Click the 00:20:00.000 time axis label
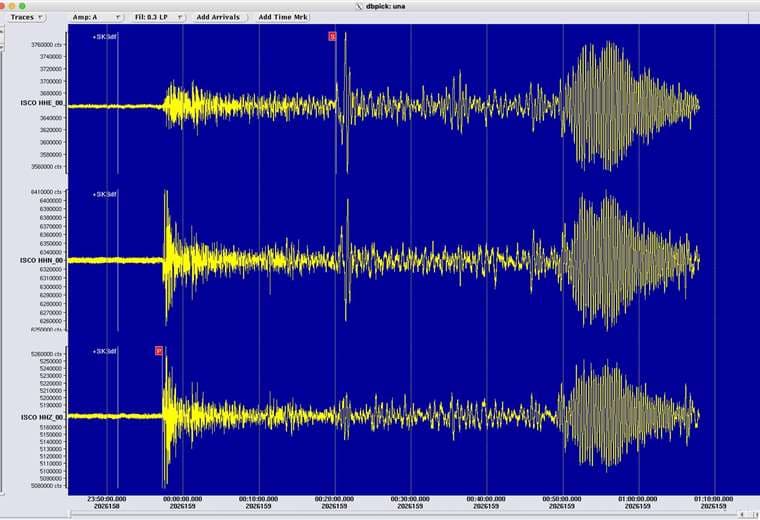The height and width of the screenshot is (520, 760). [x=334, y=499]
